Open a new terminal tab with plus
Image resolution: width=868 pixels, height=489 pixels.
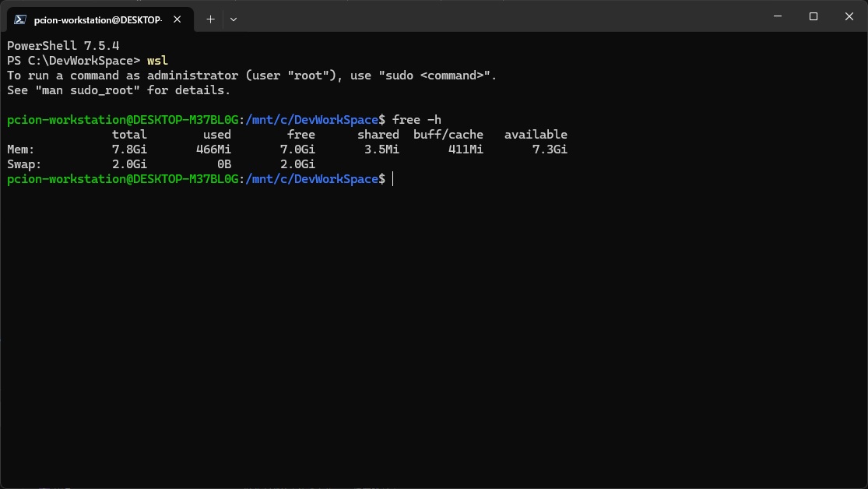[x=210, y=19]
